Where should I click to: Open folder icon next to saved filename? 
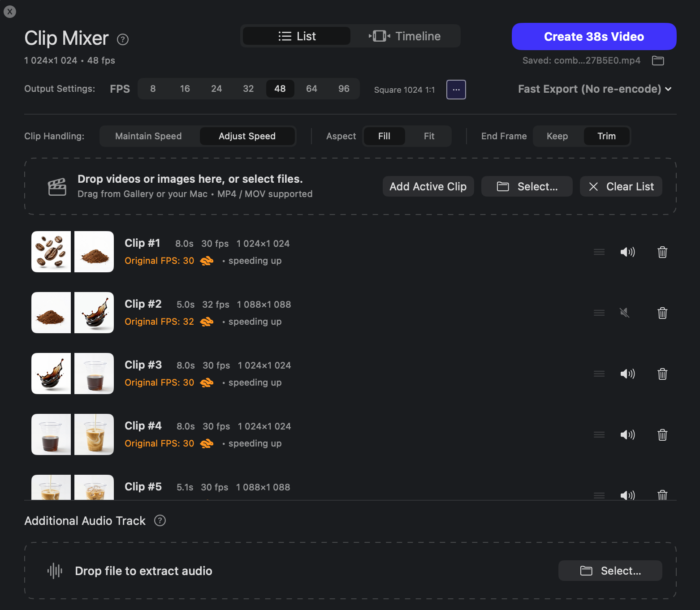[x=658, y=60]
